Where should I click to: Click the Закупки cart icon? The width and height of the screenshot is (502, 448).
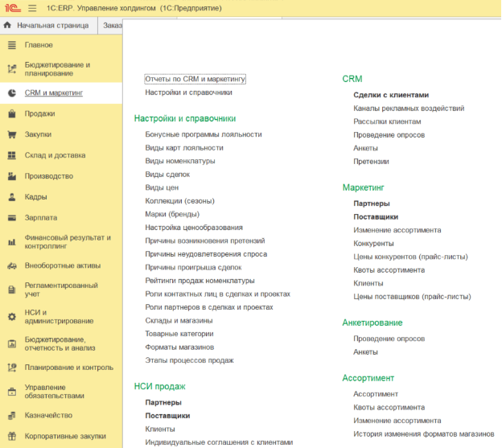coord(12,134)
